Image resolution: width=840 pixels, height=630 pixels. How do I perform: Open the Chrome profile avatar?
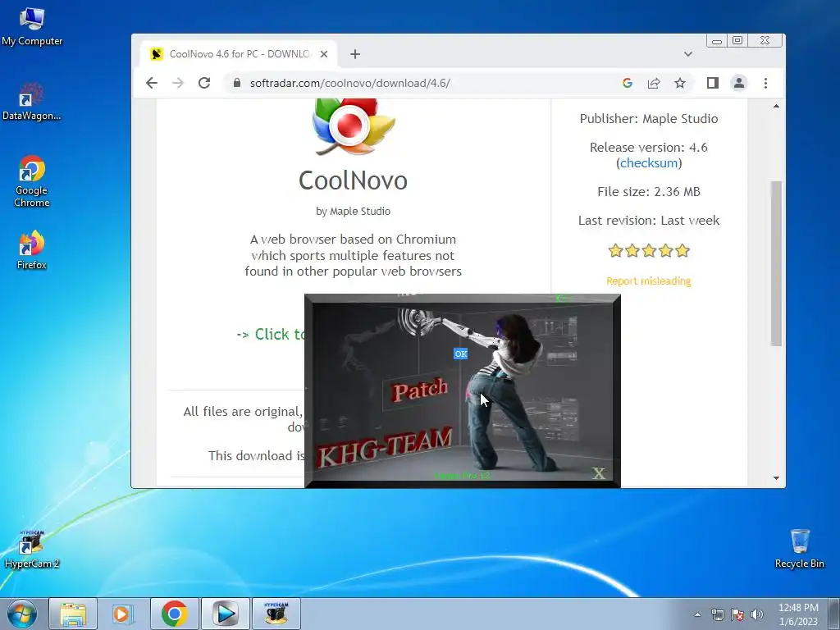[739, 83]
